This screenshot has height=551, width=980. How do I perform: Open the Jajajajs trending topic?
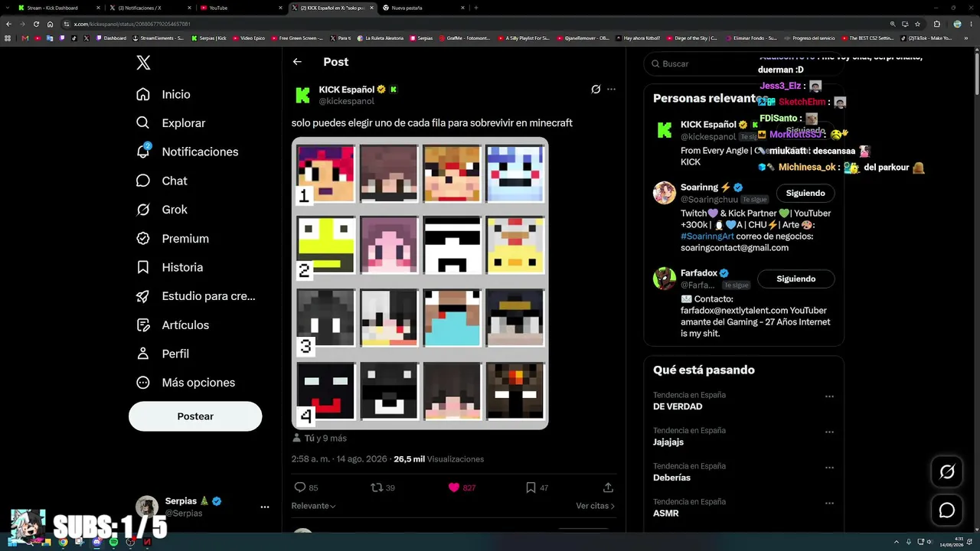(668, 442)
